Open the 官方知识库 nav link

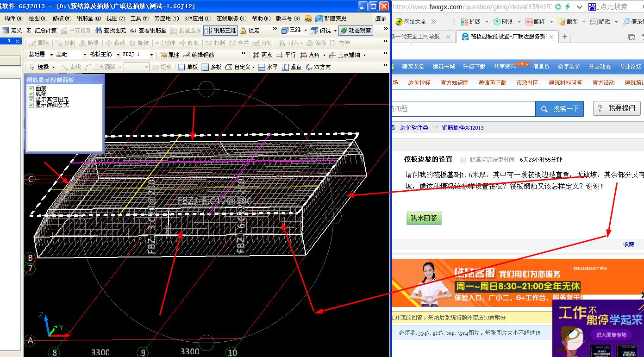click(454, 82)
